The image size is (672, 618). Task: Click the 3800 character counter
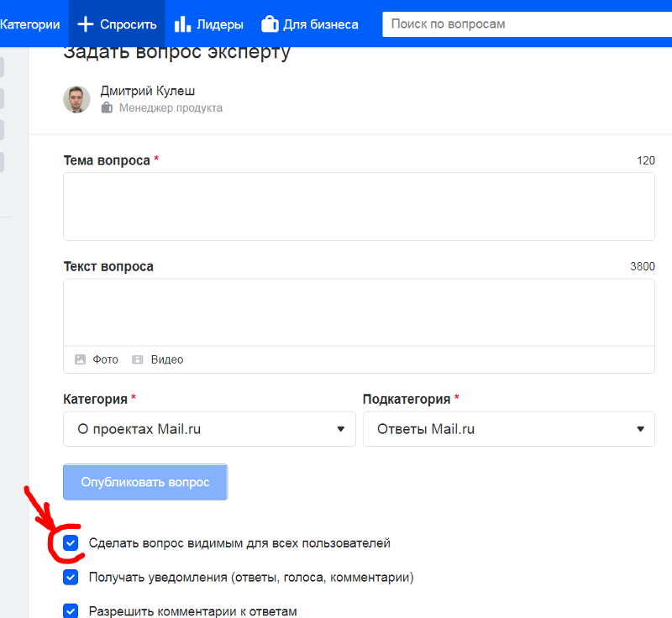[x=643, y=266]
